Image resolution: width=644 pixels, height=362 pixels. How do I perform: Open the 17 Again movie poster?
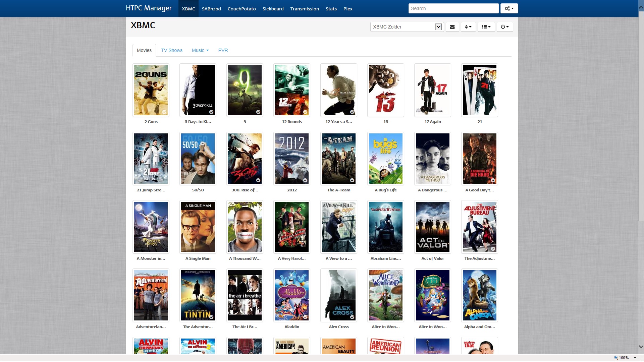[x=433, y=90]
